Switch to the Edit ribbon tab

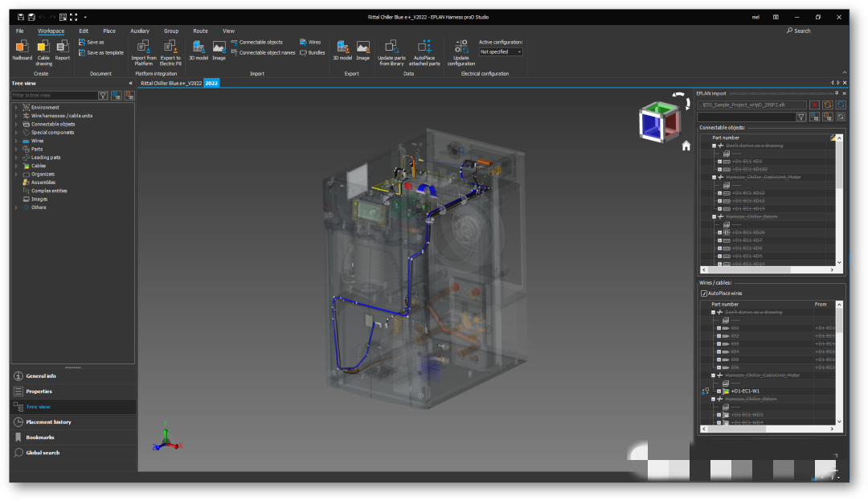[x=84, y=31]
